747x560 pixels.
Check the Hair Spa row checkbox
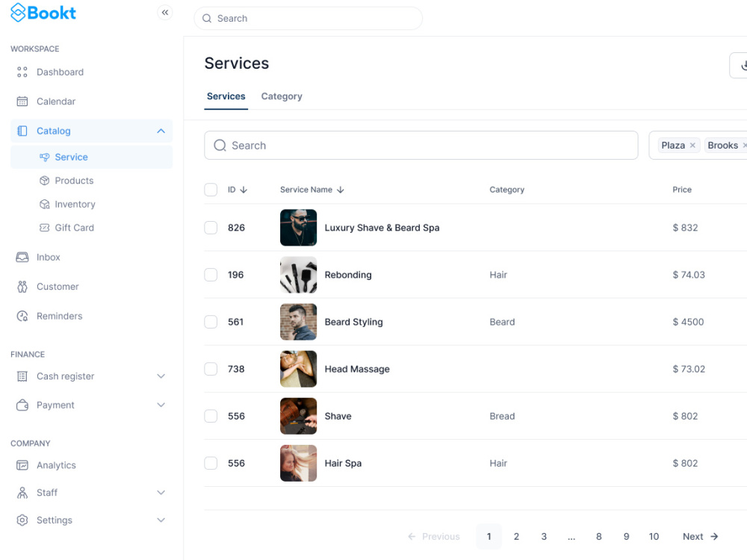(211, 464)
